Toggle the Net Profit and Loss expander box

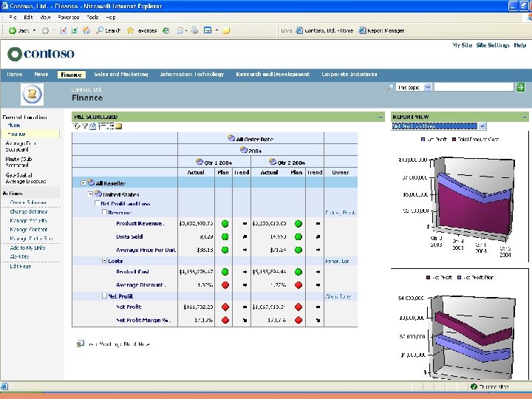tap(97, 203)
